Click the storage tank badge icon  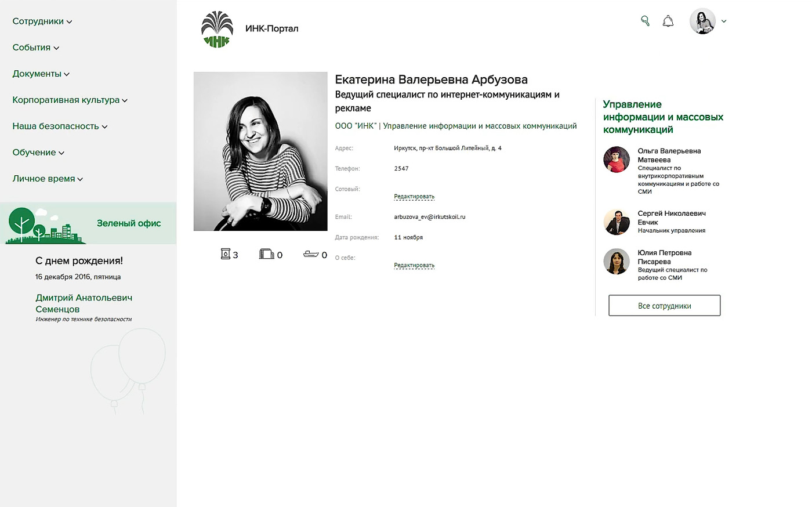click(266, 254)
